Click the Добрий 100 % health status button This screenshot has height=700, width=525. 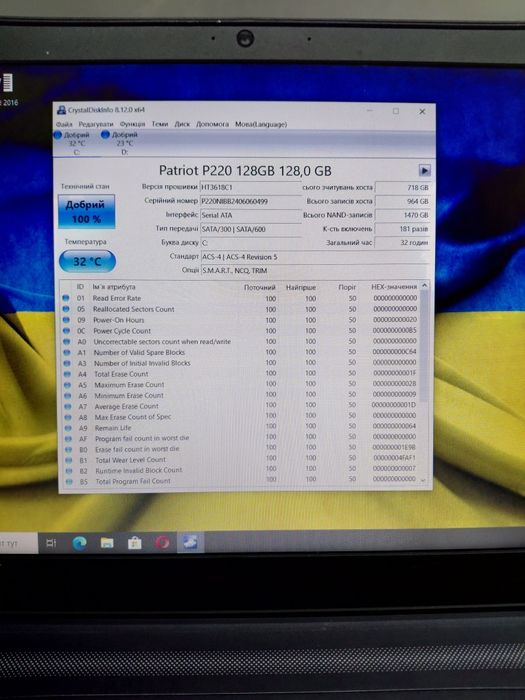[86, 212]
